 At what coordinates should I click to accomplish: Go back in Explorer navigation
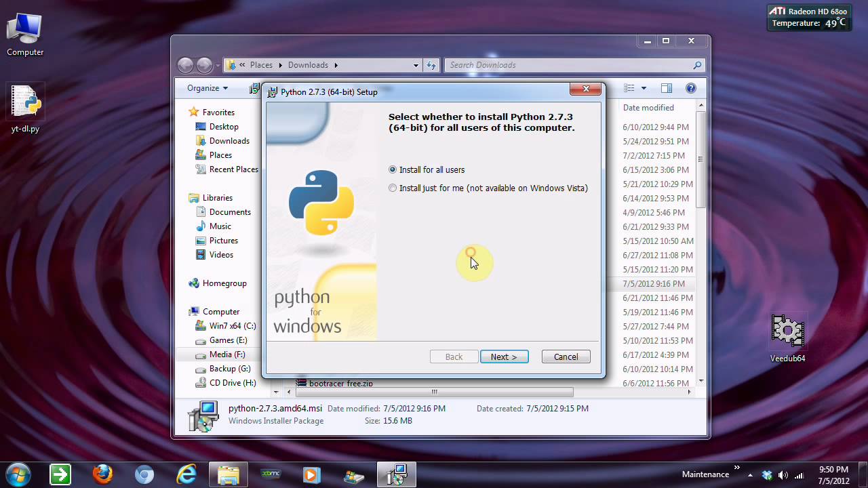[x=185, y=65]
